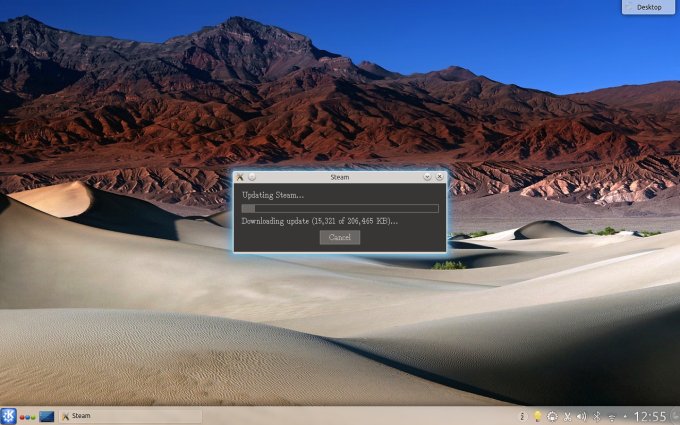Click the 12:55 clock
The image size is (680, 425).
click(650, 417)
